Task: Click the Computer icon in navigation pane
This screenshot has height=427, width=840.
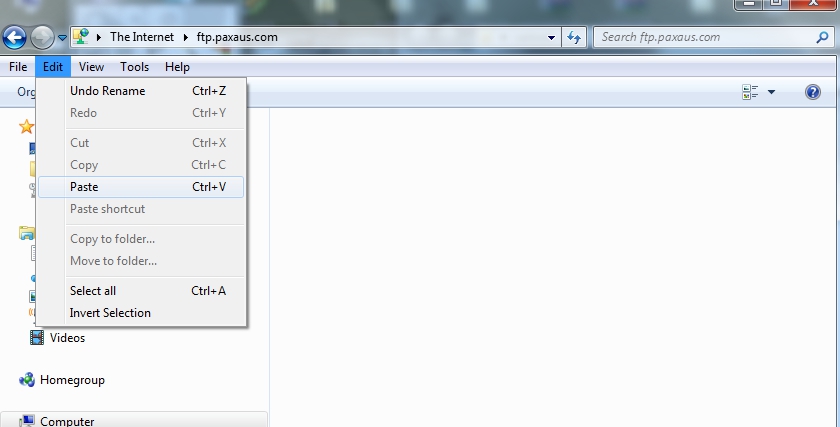Action: click(27, 421)
